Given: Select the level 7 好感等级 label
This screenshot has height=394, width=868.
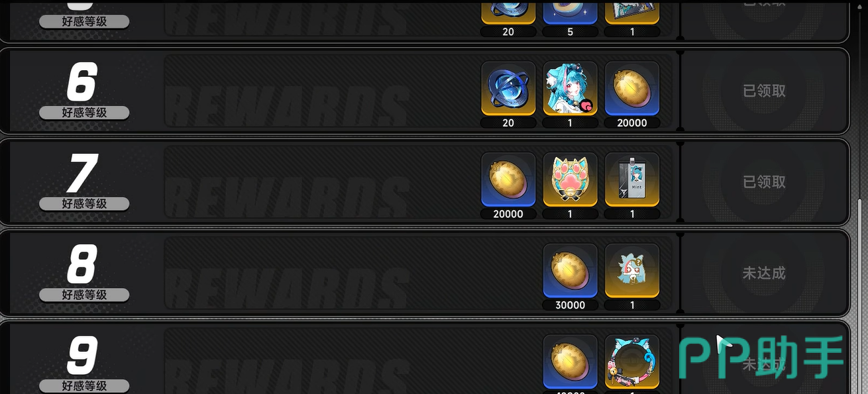Looking at the screenshot, I should pyautogui.click(x=84, y=204).
